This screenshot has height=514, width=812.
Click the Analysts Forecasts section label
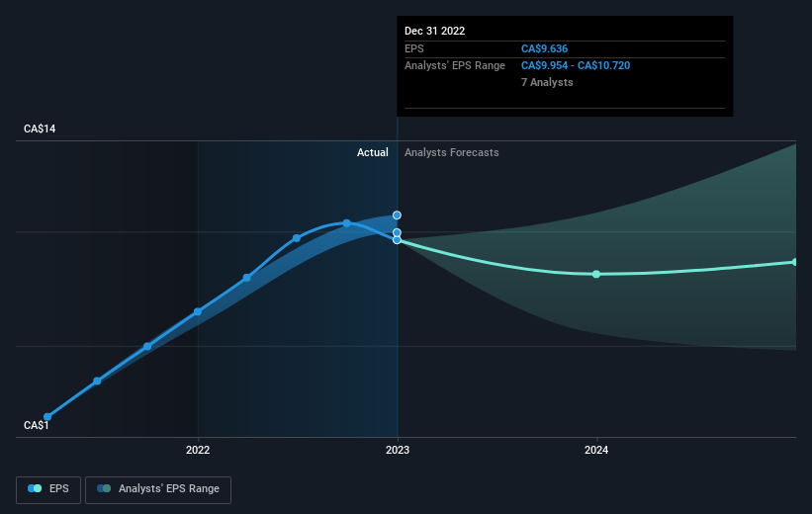452,152
